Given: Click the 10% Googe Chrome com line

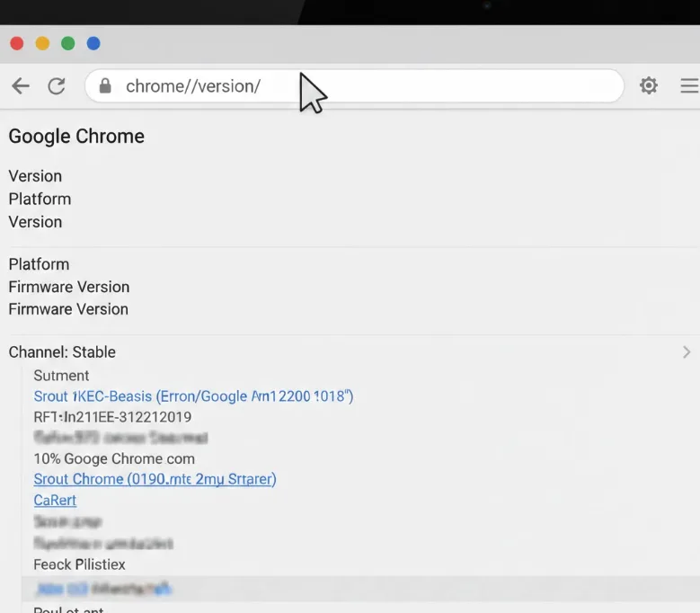Looking at the screenshot, I should [114, 458].
